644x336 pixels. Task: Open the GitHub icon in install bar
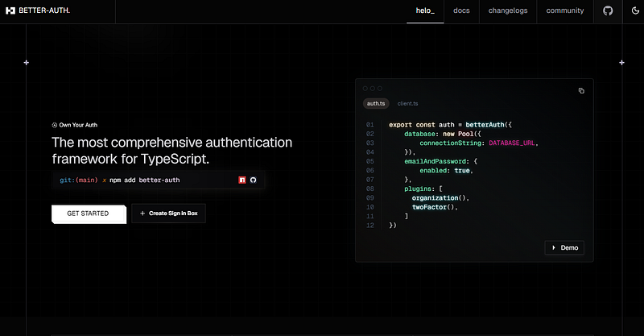tap(254, 180)
